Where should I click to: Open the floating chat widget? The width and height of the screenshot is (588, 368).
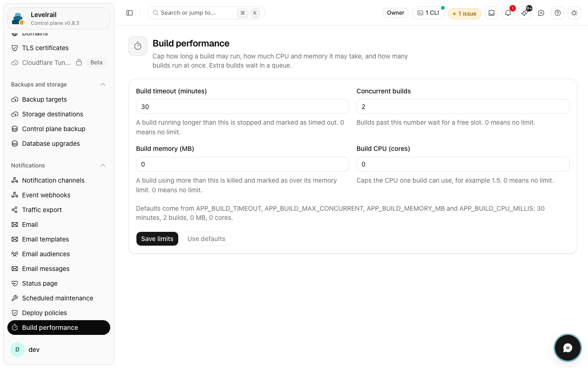coord(568,348)
